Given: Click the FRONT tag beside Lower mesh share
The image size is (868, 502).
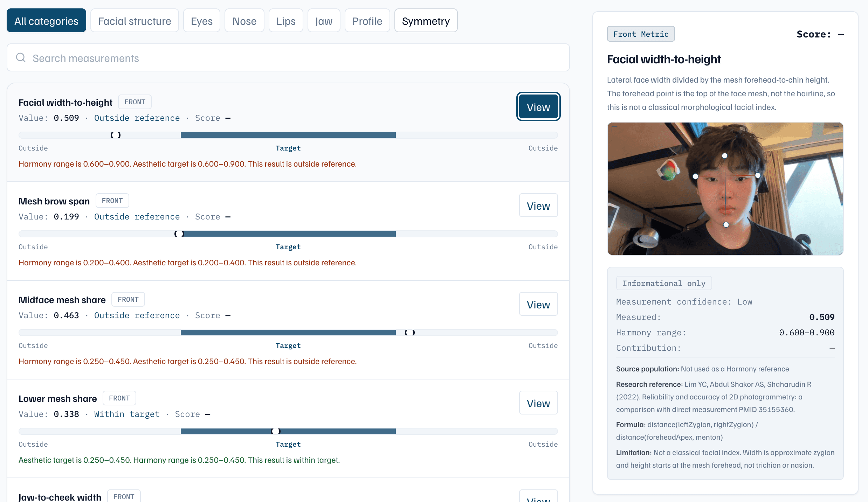Looking at the screenshot, I should tap(119, 398).
